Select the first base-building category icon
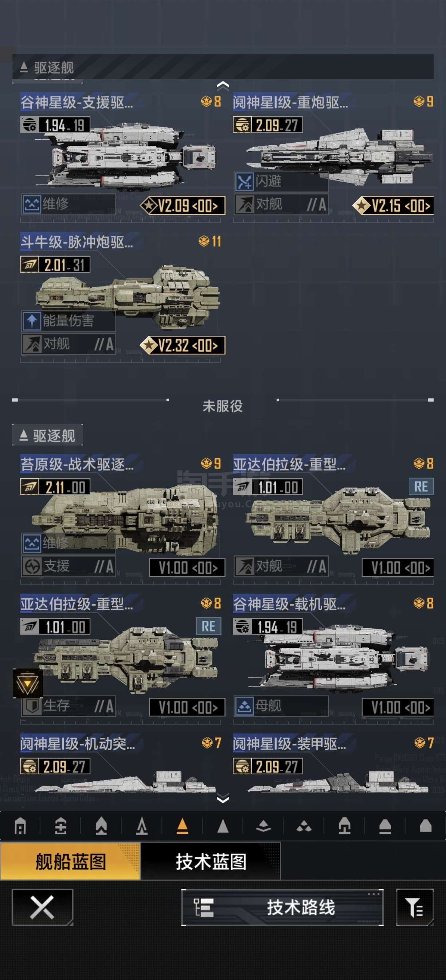Viewport: 446px width, 980px height. (20, 826)
